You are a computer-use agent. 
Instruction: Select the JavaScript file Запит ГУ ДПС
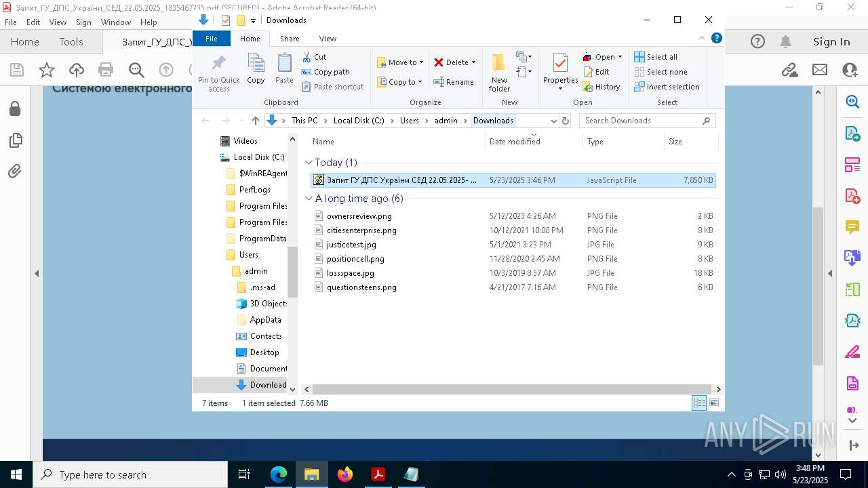(513, 180)
